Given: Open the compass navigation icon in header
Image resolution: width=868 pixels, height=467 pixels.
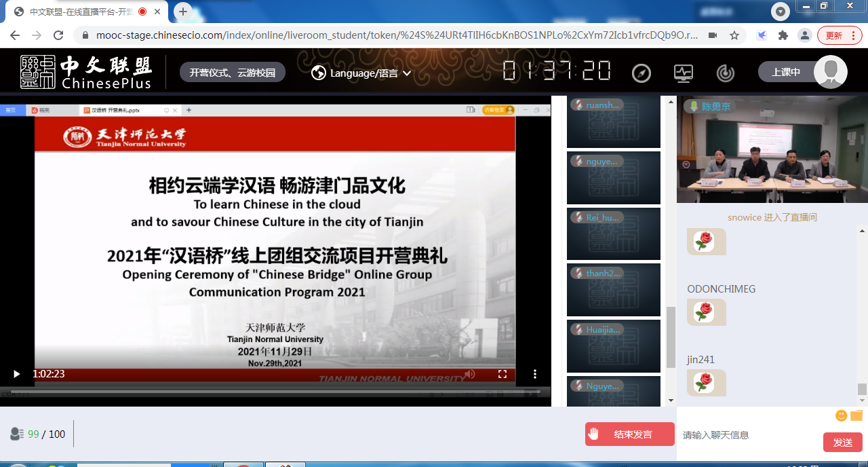Looking at the screenshot, I should coord(641,73).
